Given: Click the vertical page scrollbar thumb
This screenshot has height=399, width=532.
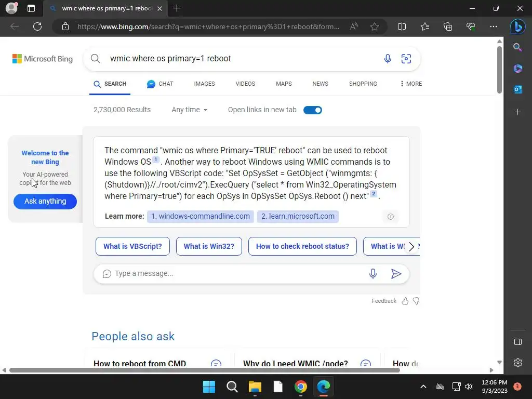Looking at the screenshot, I should pos(499,70).
